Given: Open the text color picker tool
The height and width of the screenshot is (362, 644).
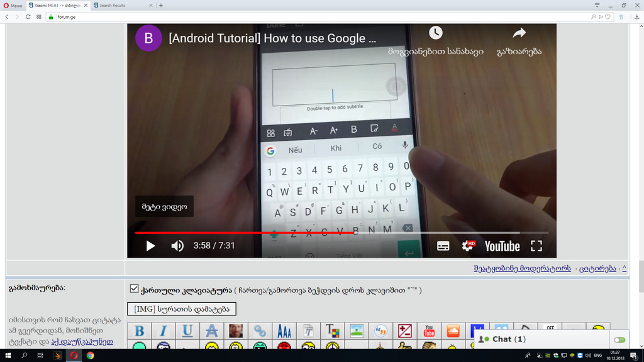Looking at the screenshot, I should (333, 331).
